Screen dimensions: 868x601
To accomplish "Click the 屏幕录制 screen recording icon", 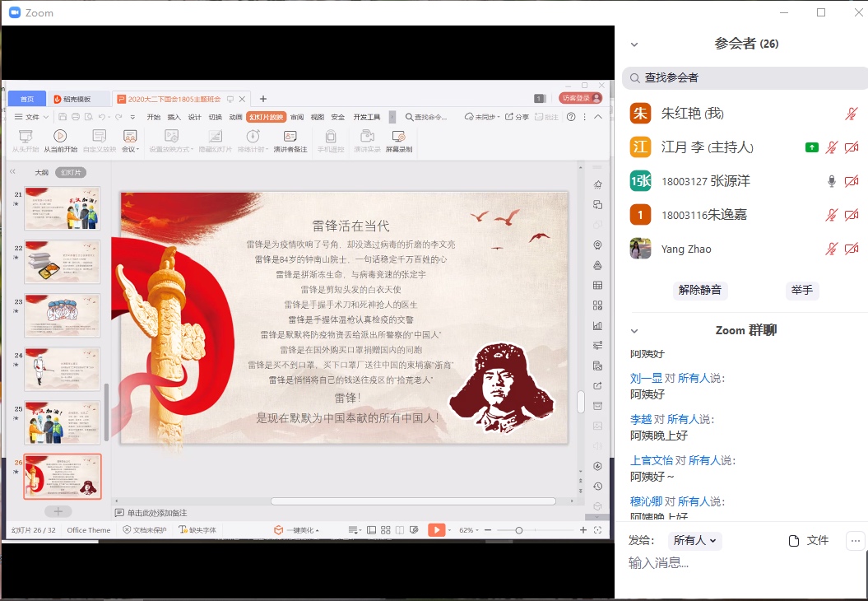I will pos(398,136).
